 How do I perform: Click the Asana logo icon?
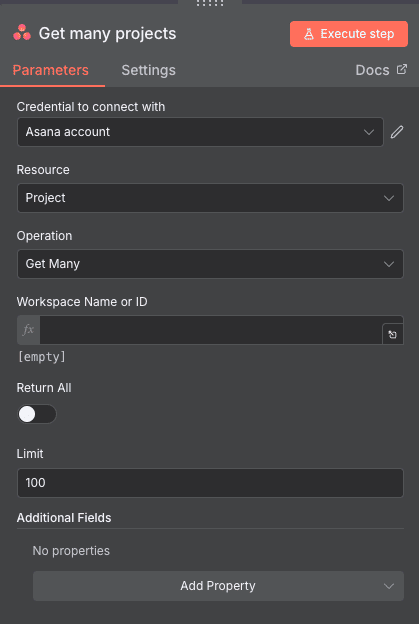pyautogui.click(x=22, y=33)
